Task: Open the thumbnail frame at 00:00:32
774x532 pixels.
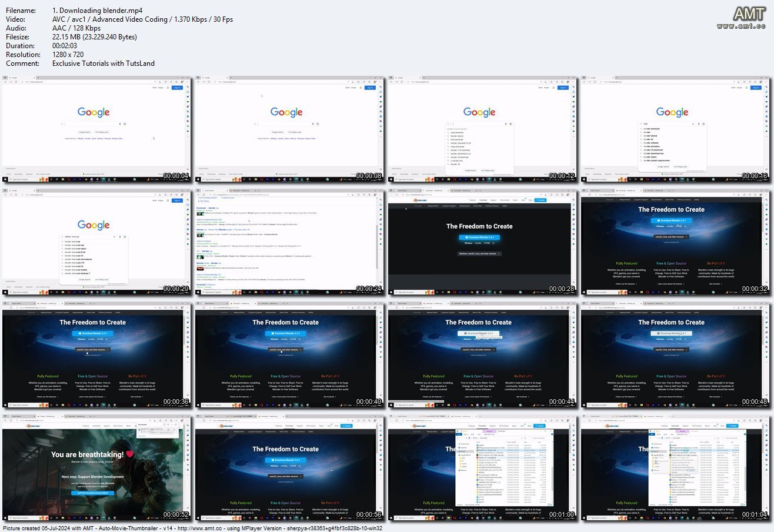Action: 676,242
